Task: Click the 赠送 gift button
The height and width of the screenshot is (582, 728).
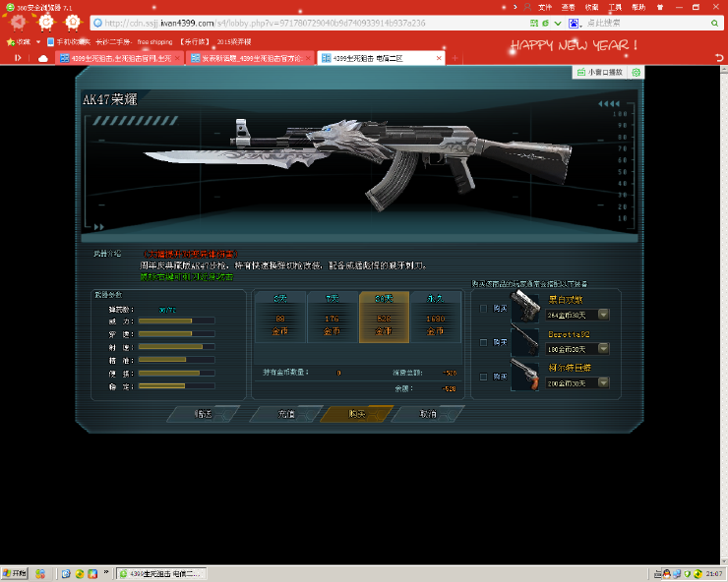Action: click(204, 414)
